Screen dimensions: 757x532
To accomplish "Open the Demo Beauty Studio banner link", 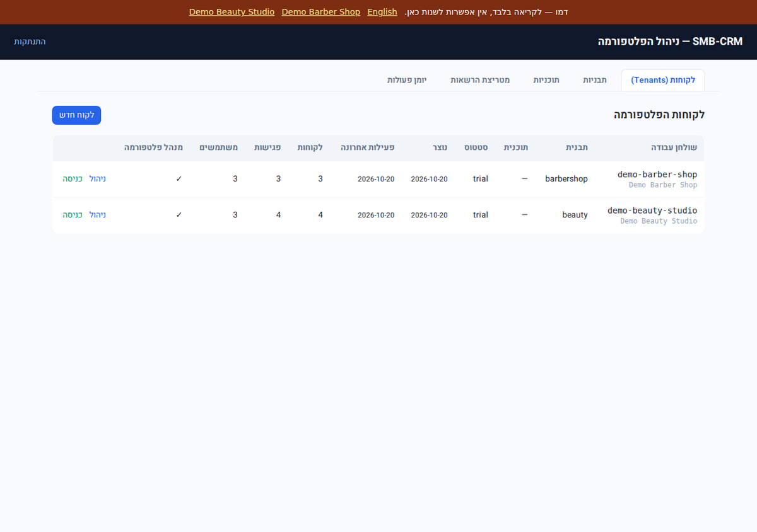I will tap(232, 12).
